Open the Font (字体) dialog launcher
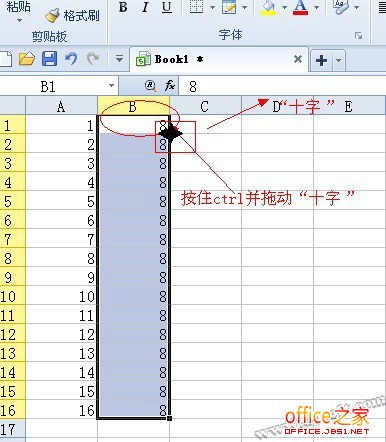 358,35
